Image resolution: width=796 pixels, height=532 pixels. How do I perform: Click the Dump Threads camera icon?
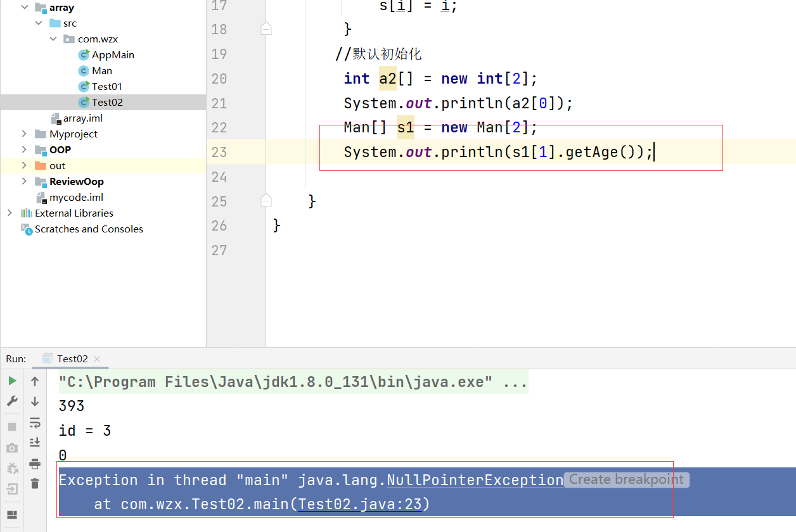[x=12, y=448]
